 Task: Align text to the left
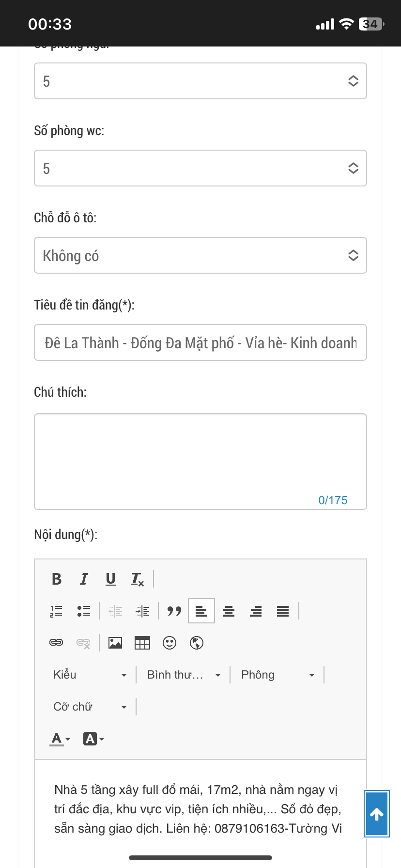click(x=201, y=611)
